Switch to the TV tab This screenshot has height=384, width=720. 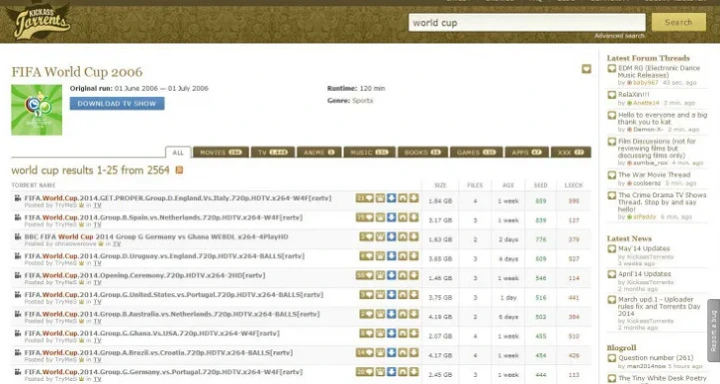(273, 152)
